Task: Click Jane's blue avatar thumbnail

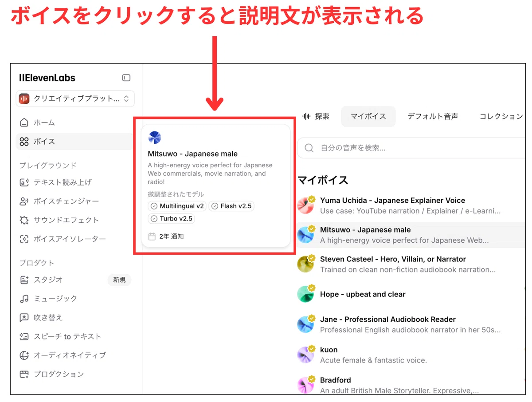Action: coord(305,324)
